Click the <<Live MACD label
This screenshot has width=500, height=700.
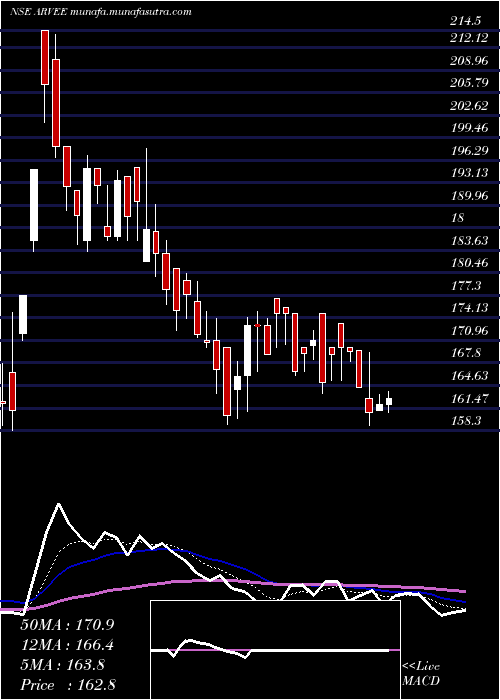point(421,674)
